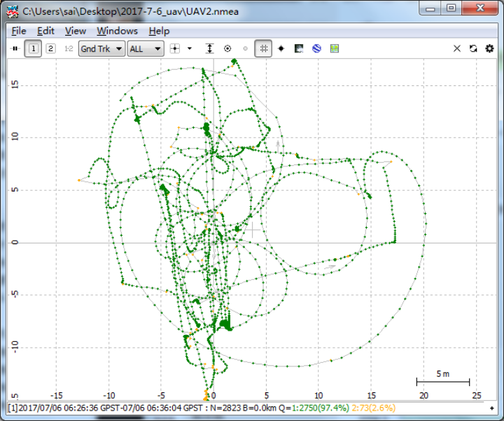Toggle the grid display button

pos(263,48)
